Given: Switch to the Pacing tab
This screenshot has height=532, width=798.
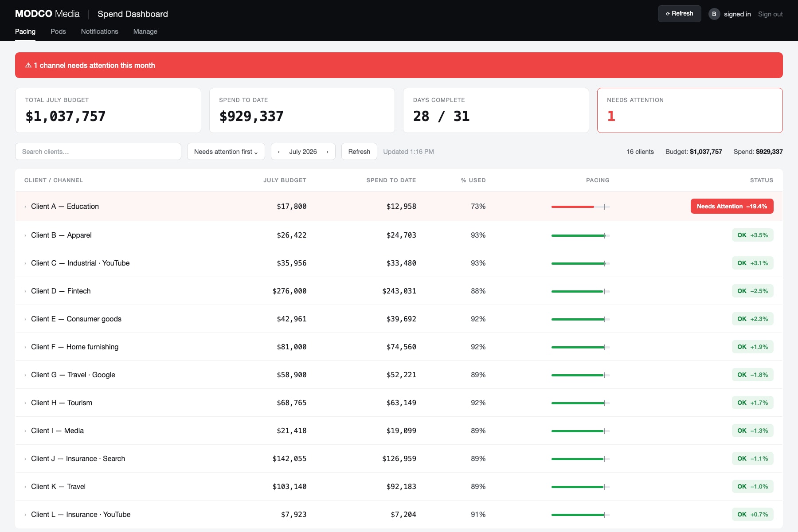Looking at the screenshot, I should [x=25, y=31].
